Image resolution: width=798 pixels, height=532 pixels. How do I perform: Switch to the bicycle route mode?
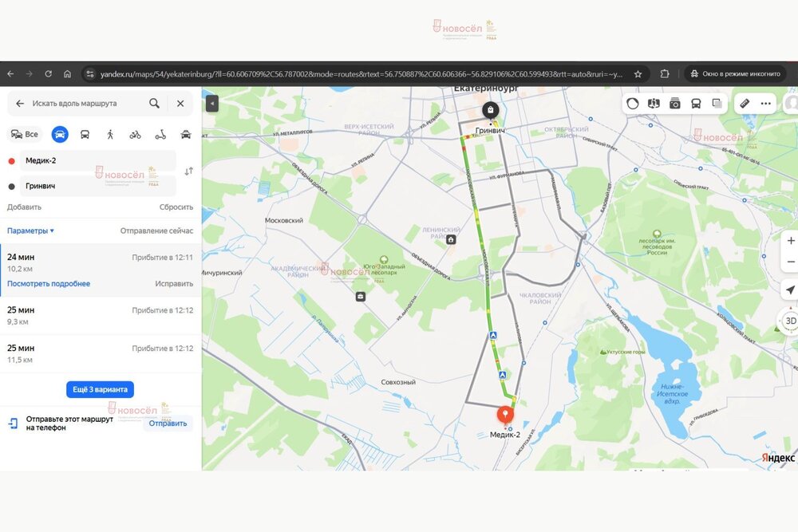(135, 134)
